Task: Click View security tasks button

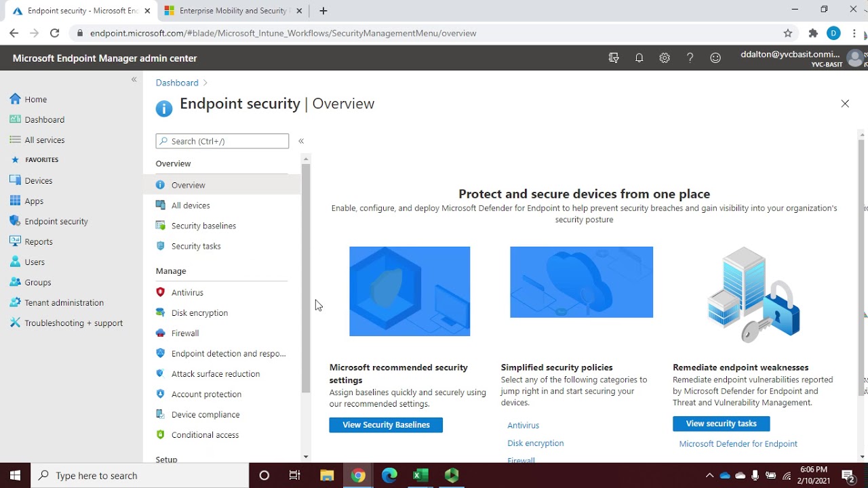Action: click(x=721, y=424)
